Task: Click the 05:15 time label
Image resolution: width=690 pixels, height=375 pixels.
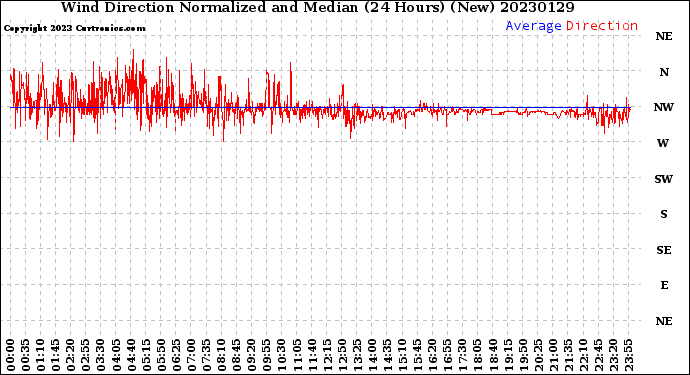Action: coord(146,355)
